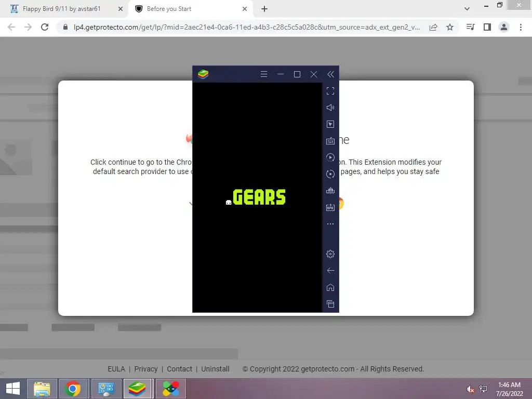Open File Explorer from taskbar

pos(42,389)
